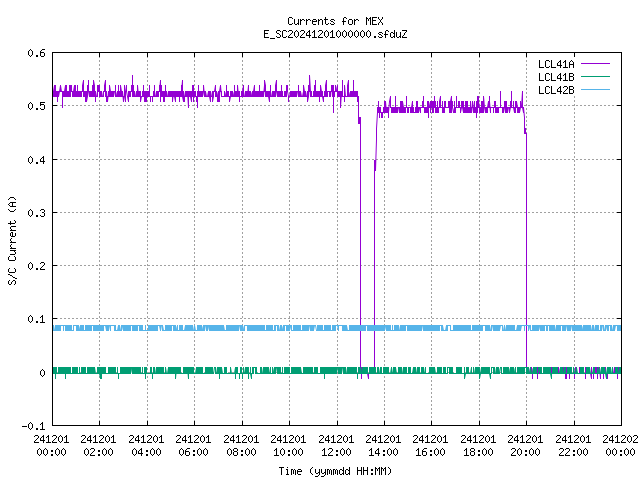Click the 241201 14:00 time tick label
The height and width of the screenshot is (480, 640).
pyautogui.click(x=383, y=446)
